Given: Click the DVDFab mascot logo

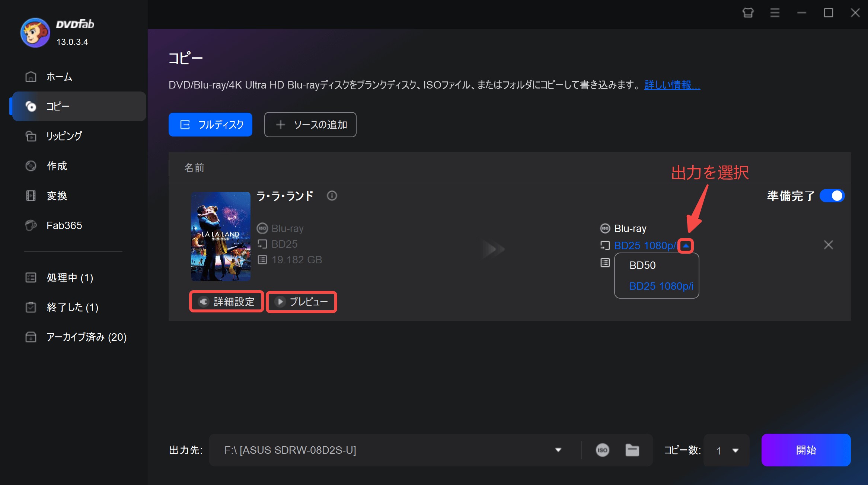Looking at the screenshot, I should (35, 33).
